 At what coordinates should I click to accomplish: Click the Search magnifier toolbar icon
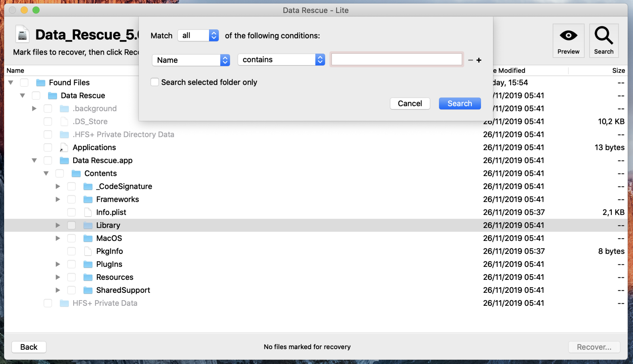click(604, 35)
